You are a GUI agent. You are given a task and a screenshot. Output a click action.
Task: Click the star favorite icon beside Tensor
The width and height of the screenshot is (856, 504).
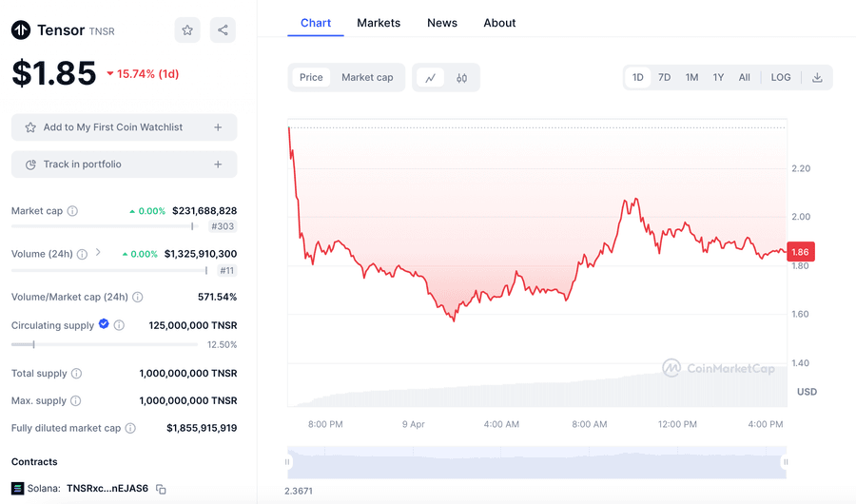pyautogui.click(x=187, y=30)
